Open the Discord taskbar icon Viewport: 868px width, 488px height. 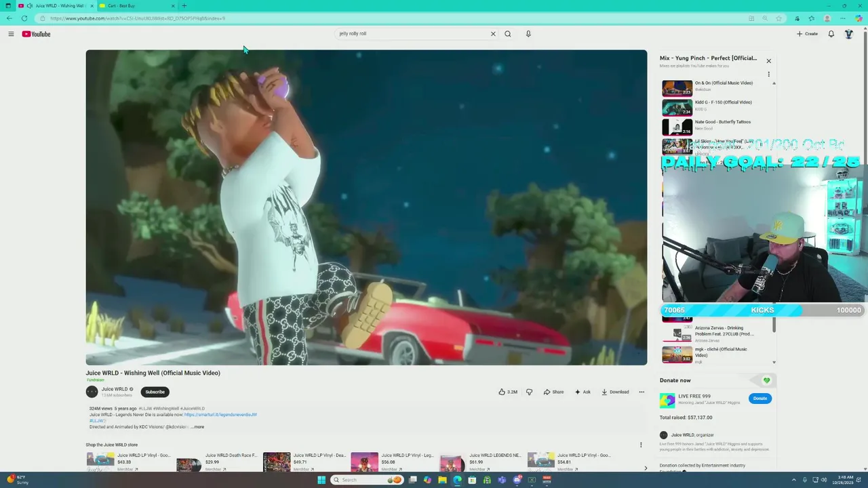(x=517, y=480)
